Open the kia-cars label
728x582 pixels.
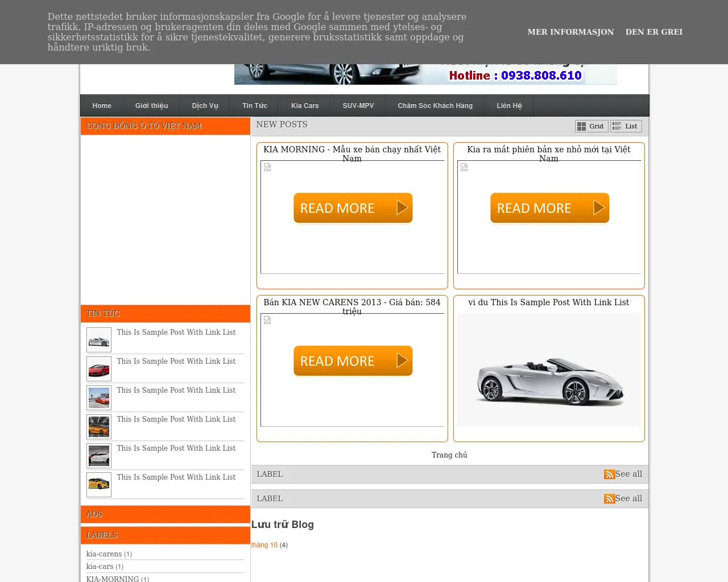click(100, 566)
